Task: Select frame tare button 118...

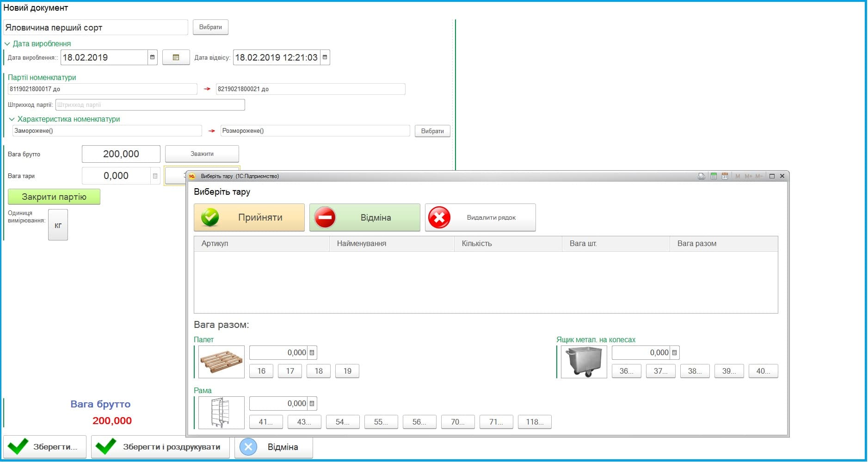Action: 535,422
